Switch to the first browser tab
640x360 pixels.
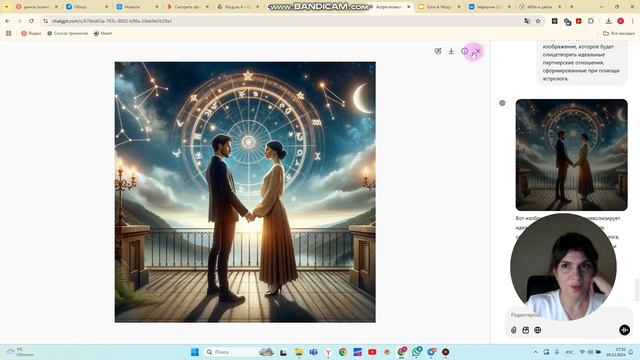point(36,7)
